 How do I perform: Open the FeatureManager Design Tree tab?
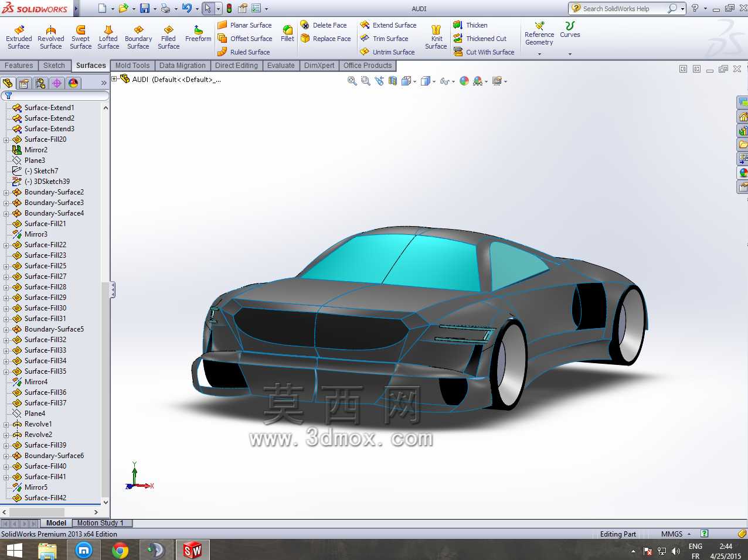point(8,83)
